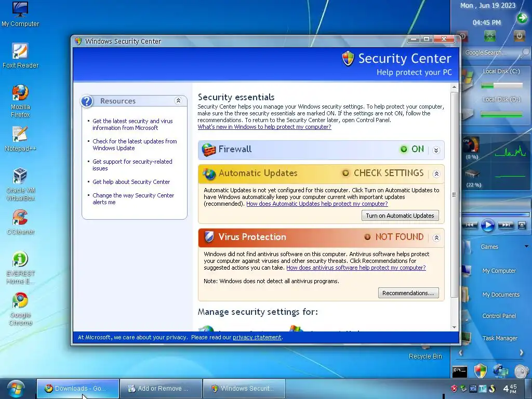Viewport: 532px width, 399px height.
Task: Open antivirus Recommendations button
Action: [408, 293]
